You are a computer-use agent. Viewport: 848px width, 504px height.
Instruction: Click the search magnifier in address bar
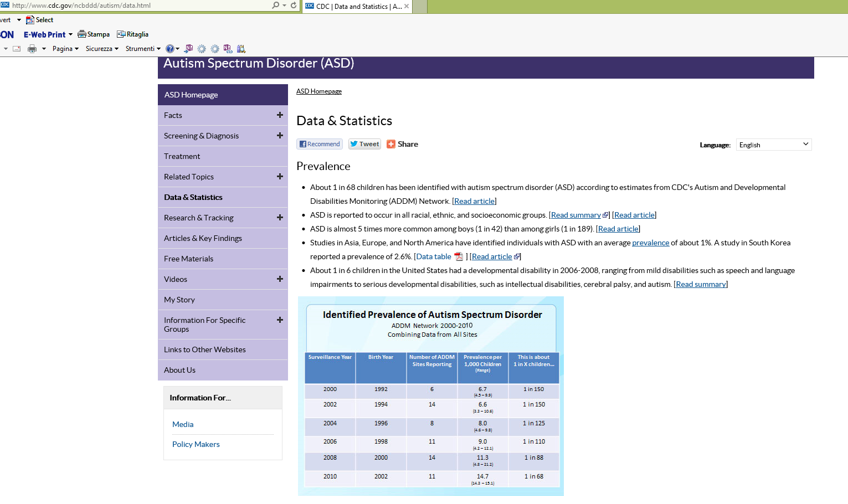point(275,5)
